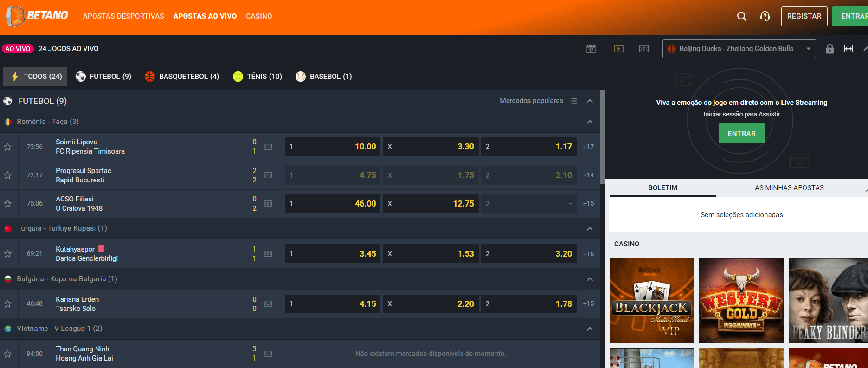Open the Blackjack Multi-Hand VIP game
Screen dimensions: 868x368
(x=652, y=301)
